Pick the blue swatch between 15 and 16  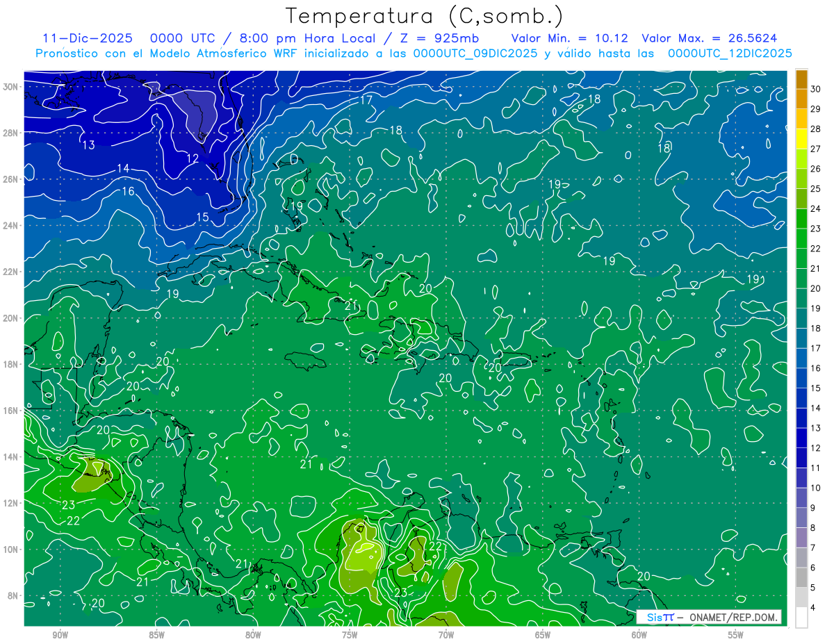pos(801,378)
